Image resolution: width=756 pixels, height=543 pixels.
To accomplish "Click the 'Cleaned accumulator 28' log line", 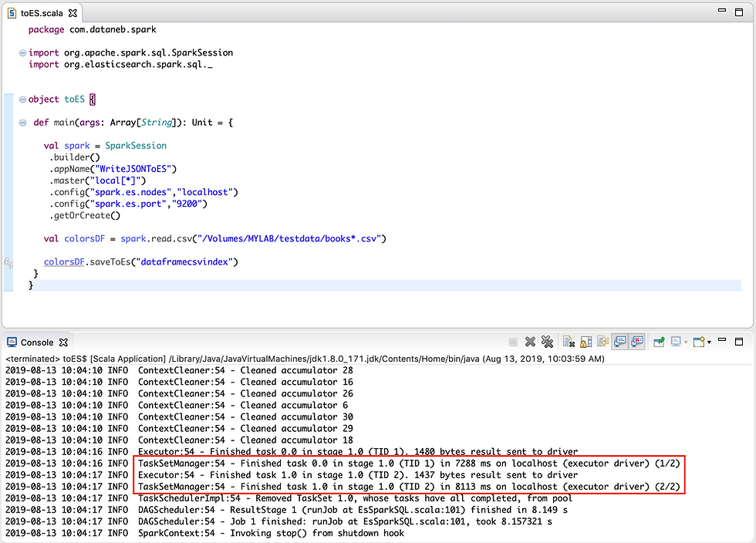I will coord(179,370).
